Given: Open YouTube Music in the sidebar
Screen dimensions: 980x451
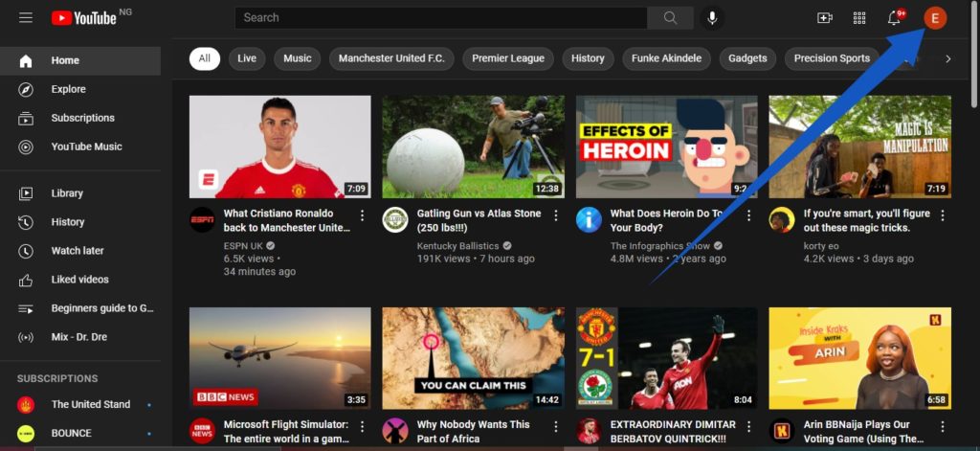Looking at the screenshot, I should 80,147.
